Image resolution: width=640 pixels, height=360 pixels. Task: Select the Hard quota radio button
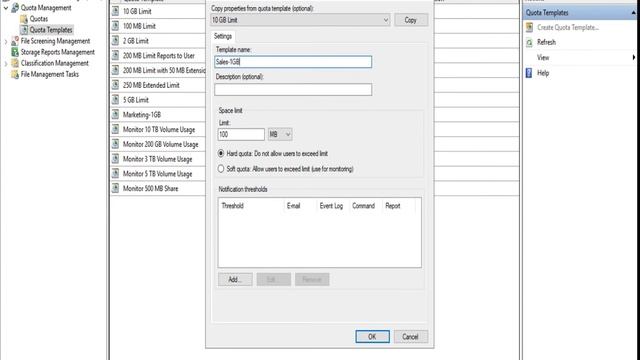[x=221, y=153]
